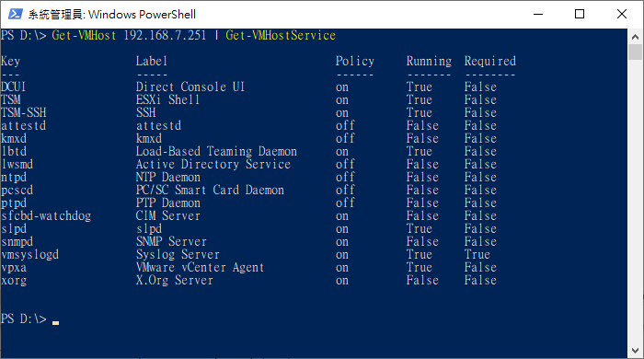Click the blinking cursor at prompt
The height and width of the screenshot is (359, 644).
(x=55, y=323)
